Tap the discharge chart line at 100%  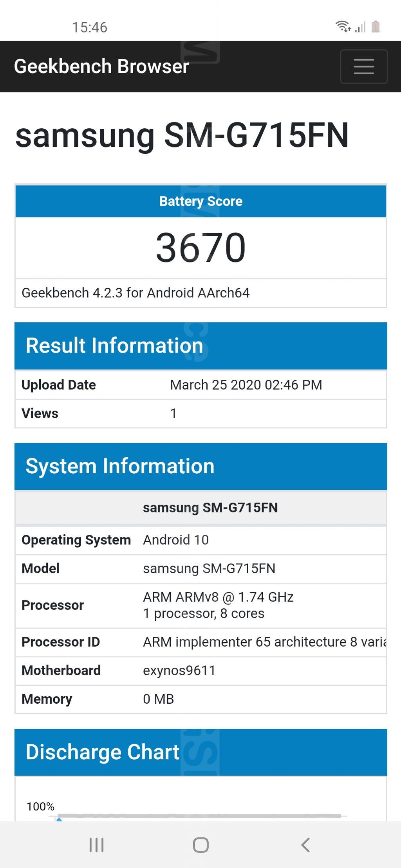[200, 816]
